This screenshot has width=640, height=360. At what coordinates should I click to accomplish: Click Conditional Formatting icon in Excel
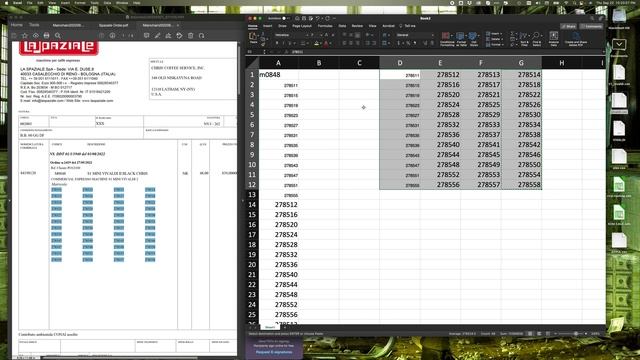[x=447, y=39]
